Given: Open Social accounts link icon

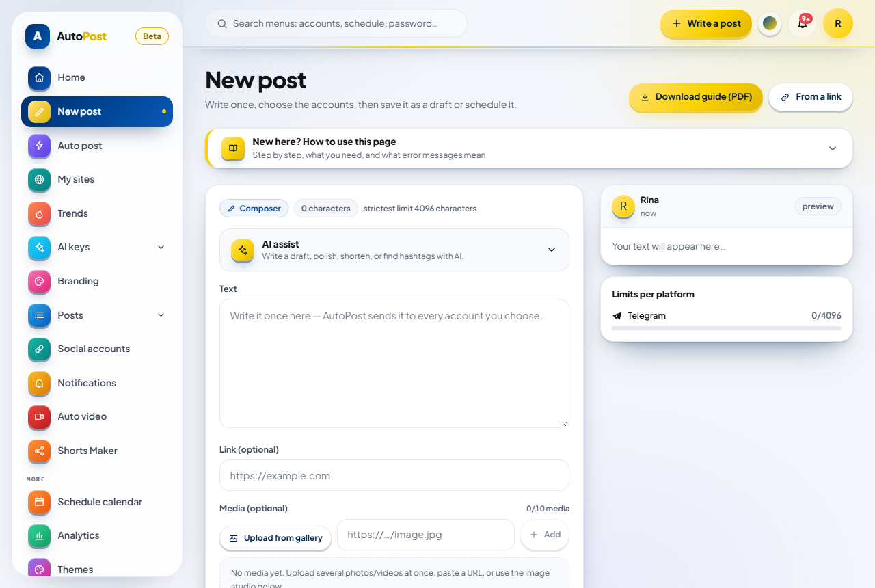Looking at the screenshot, I should [39, 349].
